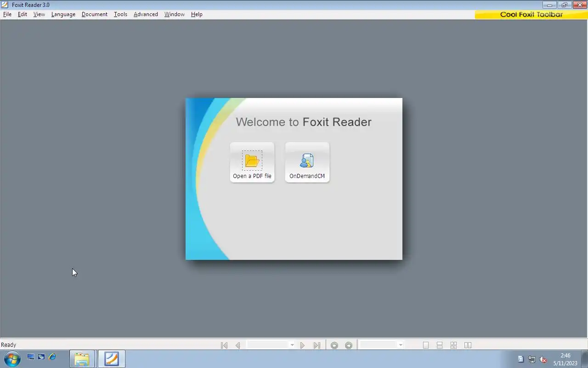The height and width of the screenshot is (368, 588).
Task: Select continuous facing layout icon
Action: 454,345
